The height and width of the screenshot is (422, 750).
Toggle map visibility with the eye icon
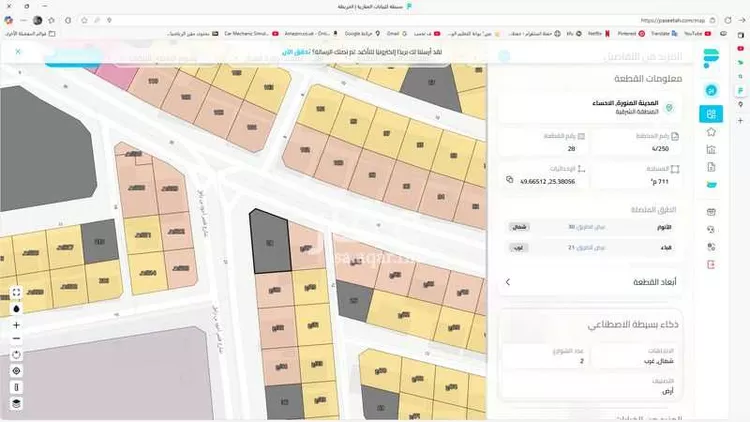[16, 370]
